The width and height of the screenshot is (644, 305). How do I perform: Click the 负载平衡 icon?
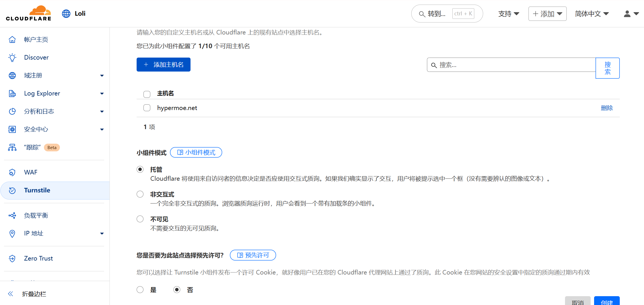(x=12, y=215)
